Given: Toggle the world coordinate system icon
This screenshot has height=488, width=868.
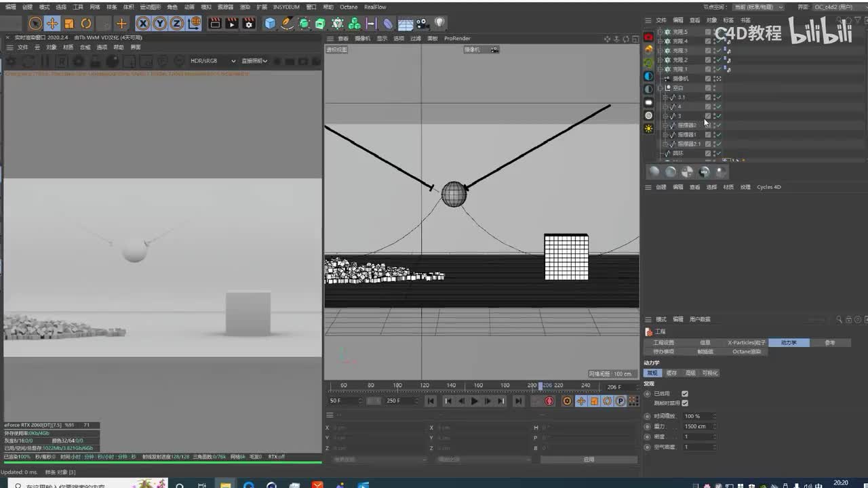Looking at the screenshot, I should tap(194, 24).
